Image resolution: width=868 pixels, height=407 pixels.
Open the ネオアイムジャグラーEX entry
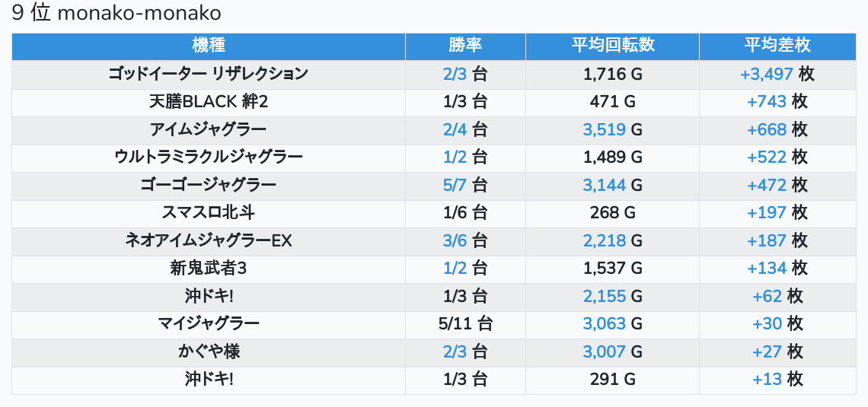(x=209, y=240)
